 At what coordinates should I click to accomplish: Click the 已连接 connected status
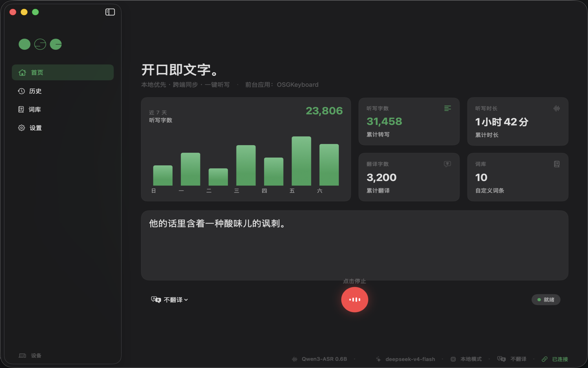[x=560, y=359]
